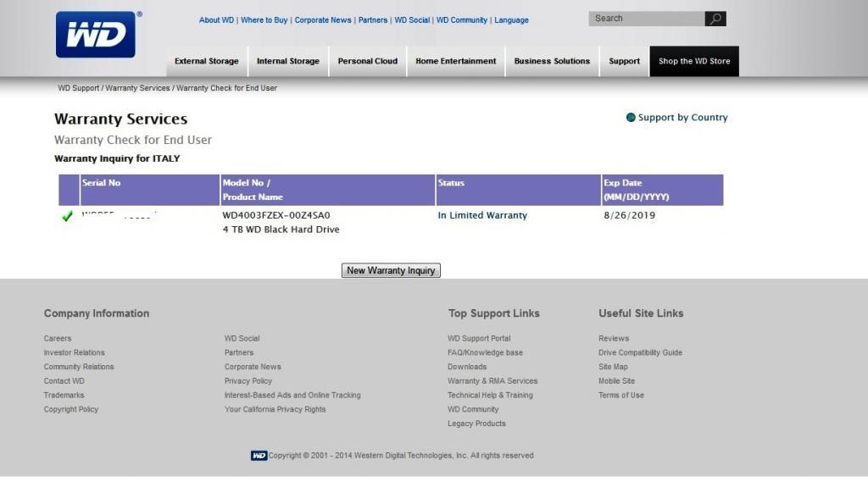Open Your California Privacy Rights link
The image size is (868, 504).
tap(275, 409)
